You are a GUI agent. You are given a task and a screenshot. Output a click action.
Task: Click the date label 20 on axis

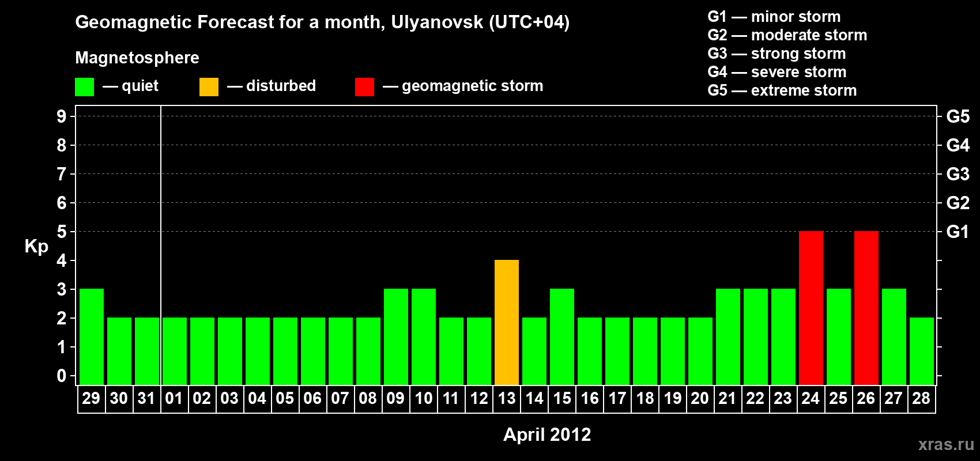click(700, 398)
